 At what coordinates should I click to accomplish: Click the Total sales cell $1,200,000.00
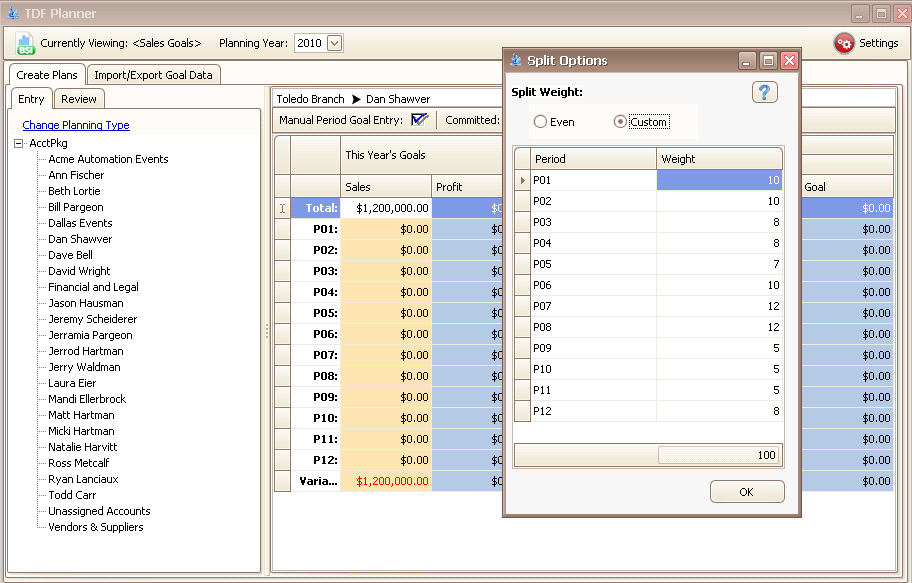(386, 208)
